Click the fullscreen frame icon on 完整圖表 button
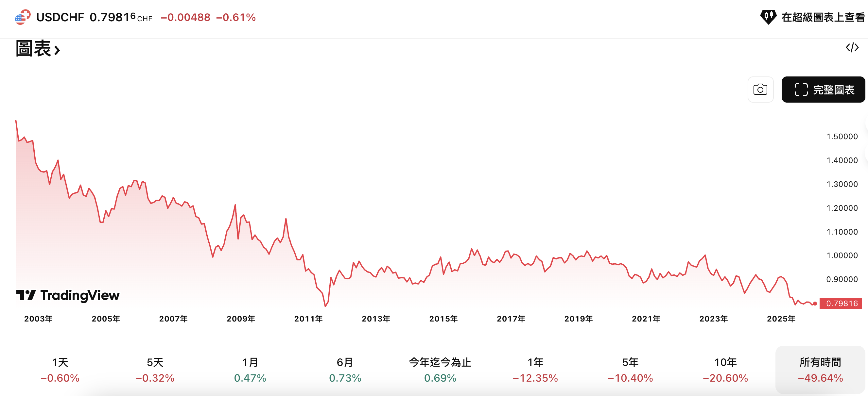The height and width of the screenshot is (396, 868). 801,90
